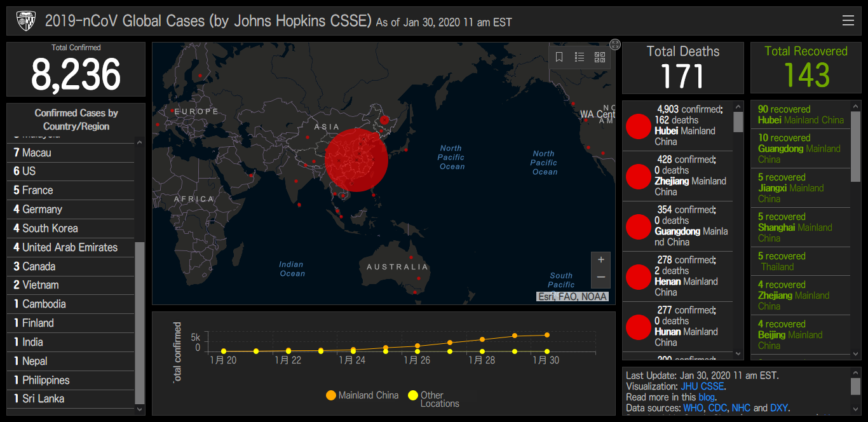Open the WHO data source link
Screen dimensions: 868x422
tap(693, 408)
